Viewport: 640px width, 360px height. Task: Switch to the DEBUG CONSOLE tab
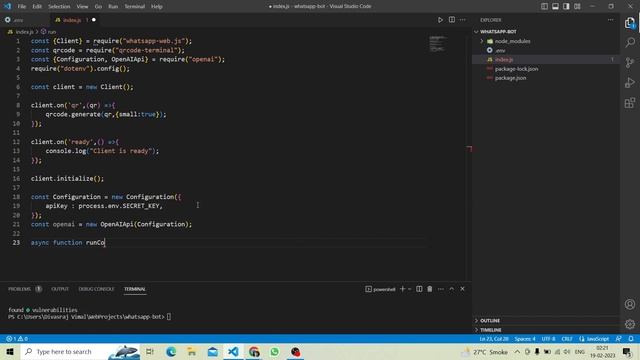tap(96, 289)
